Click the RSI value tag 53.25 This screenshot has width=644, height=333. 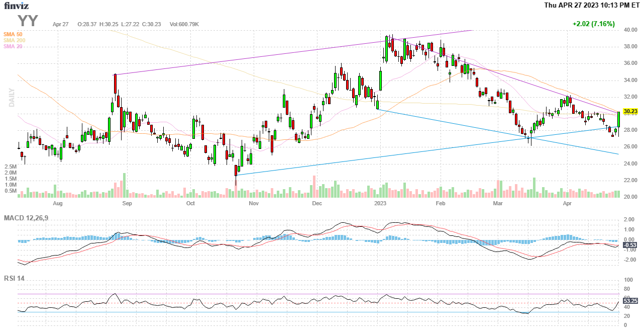pyautogui.click(x=630, y=301)
